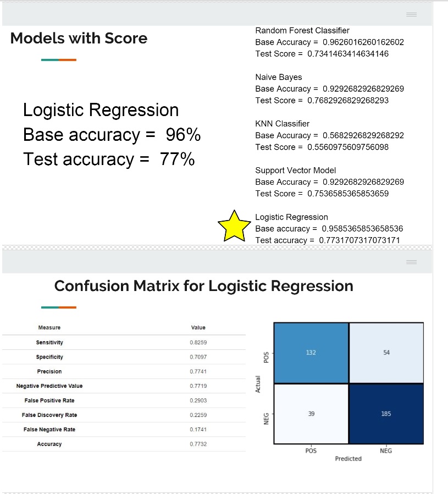Click the Sensitivity row label
This screenshot has width=448, height=494.
49,343
